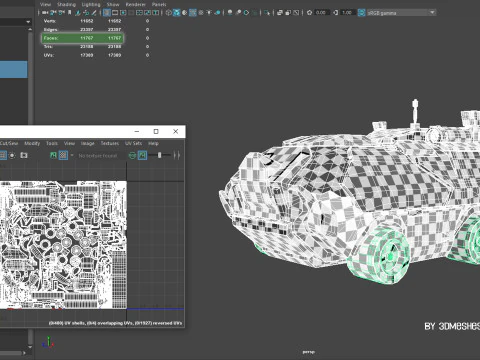Toggle the View Transform icon
The width and height of the screenshot is (480, 360).
click(x=361, y=13)
